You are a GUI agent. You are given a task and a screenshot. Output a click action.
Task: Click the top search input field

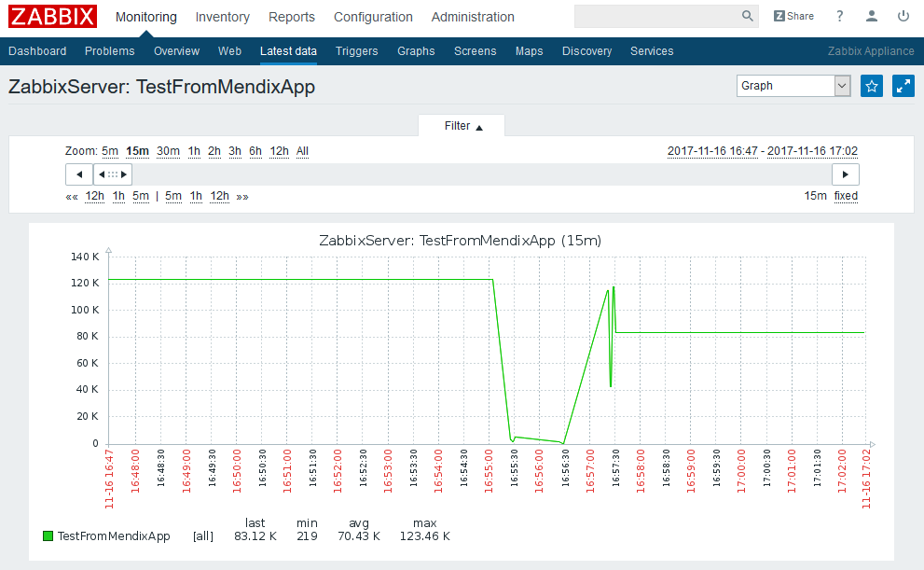point(657,17)
